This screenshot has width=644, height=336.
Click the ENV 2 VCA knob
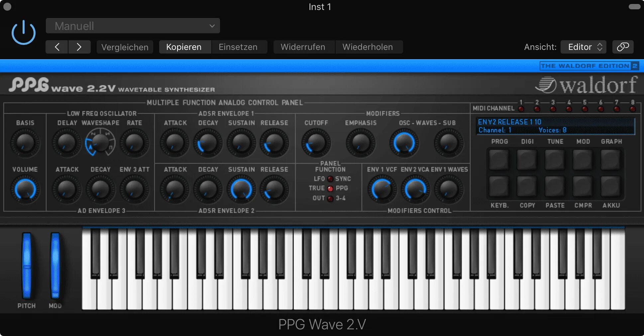point(415,189)
